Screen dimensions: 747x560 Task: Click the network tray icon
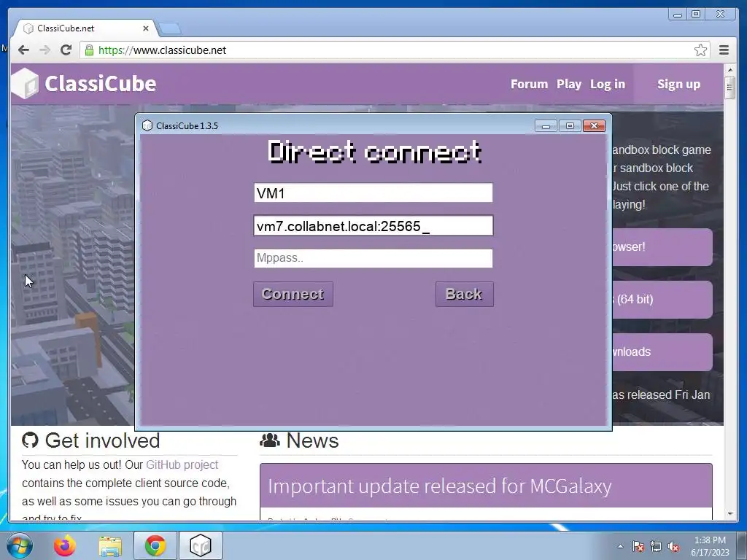tap(656, 546)
